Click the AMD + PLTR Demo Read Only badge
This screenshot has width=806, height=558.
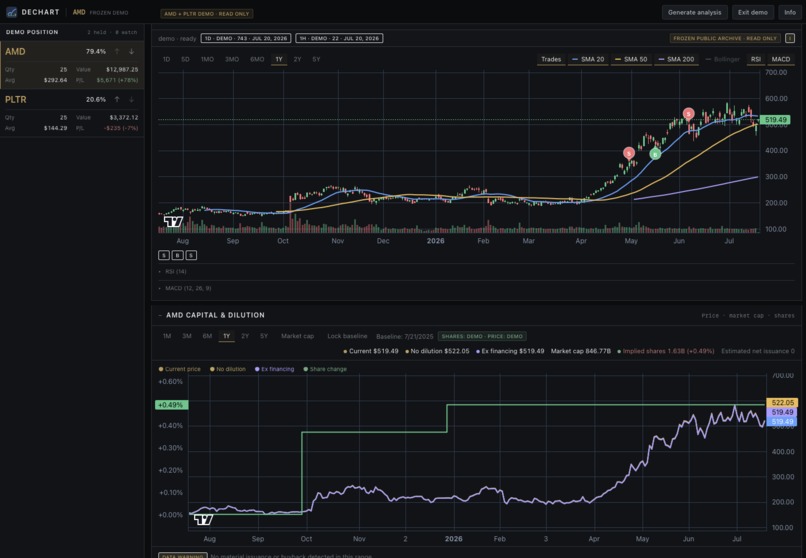coord(207,14)
